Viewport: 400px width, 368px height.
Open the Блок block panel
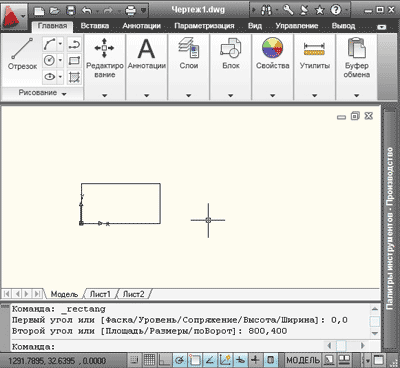[231, 53]
